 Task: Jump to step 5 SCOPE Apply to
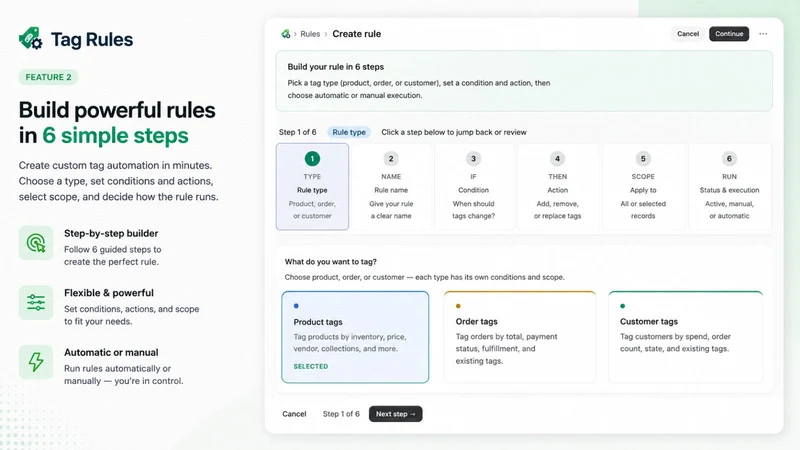click(643, 186)
